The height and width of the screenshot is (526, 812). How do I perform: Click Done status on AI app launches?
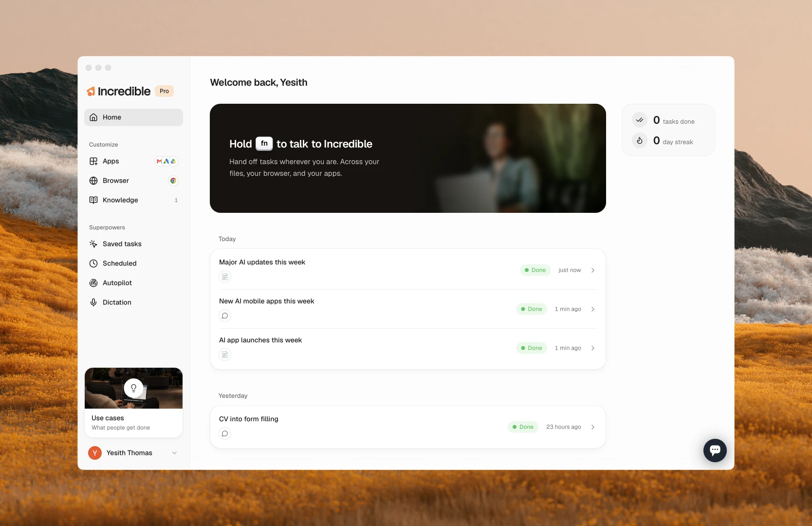coord(532,348)
